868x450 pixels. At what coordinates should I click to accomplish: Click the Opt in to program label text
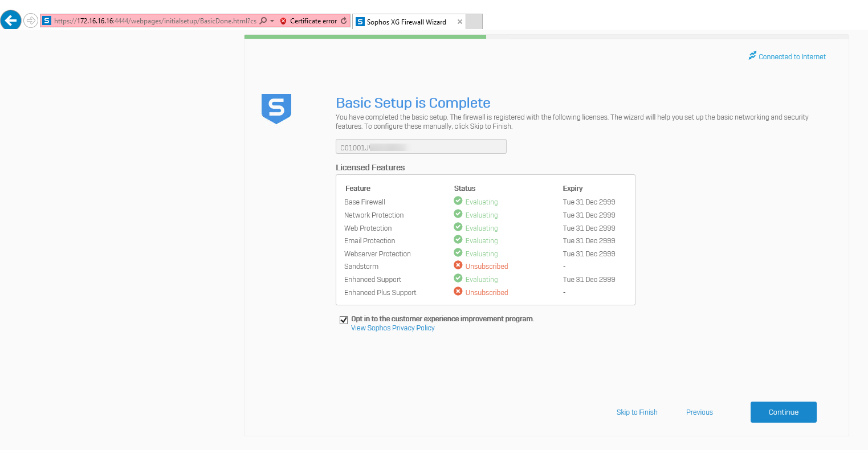tap(442, 319)
